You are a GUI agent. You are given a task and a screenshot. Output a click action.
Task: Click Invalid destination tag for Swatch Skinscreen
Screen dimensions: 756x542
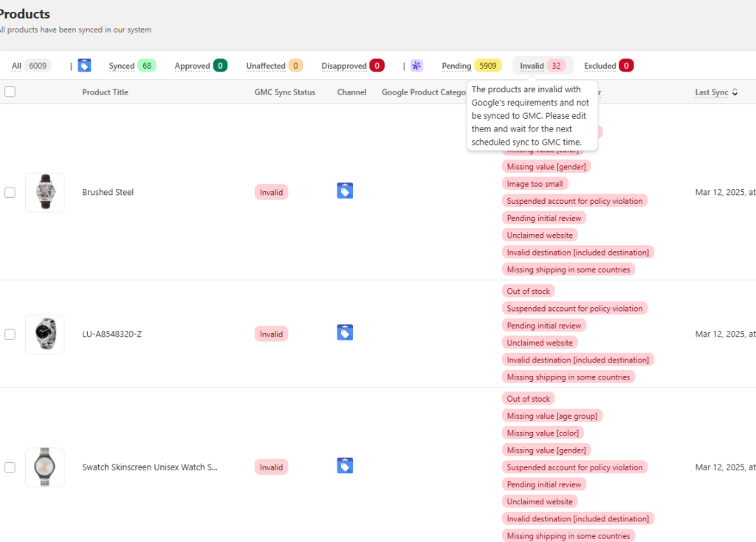tap(577, 519)
